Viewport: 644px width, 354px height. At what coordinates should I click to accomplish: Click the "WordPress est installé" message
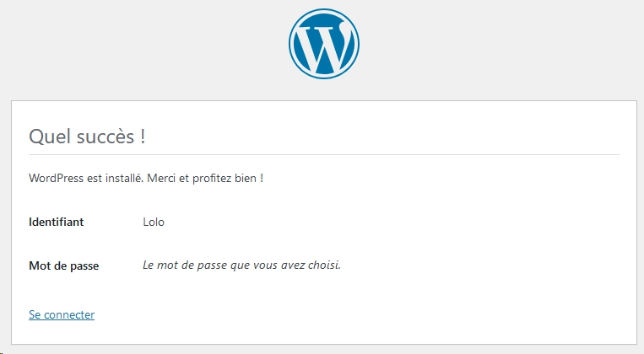[146, 179]
